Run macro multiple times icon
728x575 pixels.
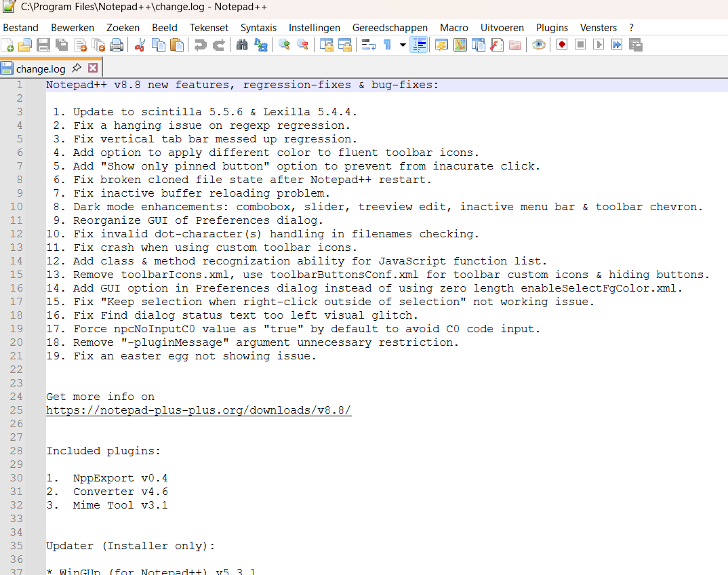617,45
